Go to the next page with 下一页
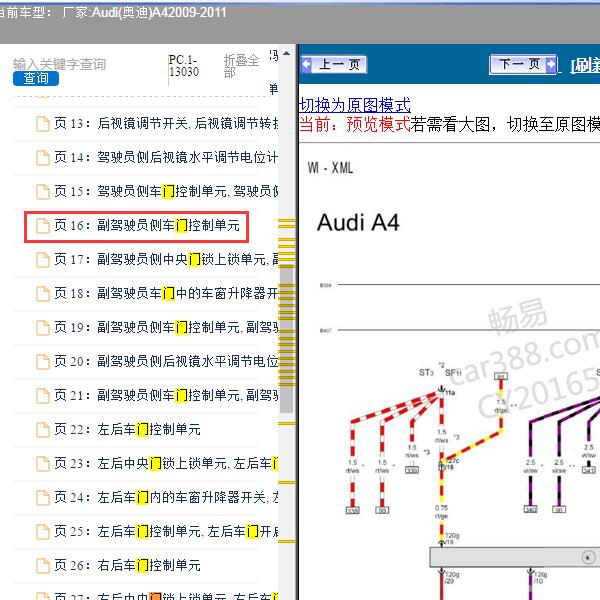Screen dimensions: 600x600 pos(523,64)
